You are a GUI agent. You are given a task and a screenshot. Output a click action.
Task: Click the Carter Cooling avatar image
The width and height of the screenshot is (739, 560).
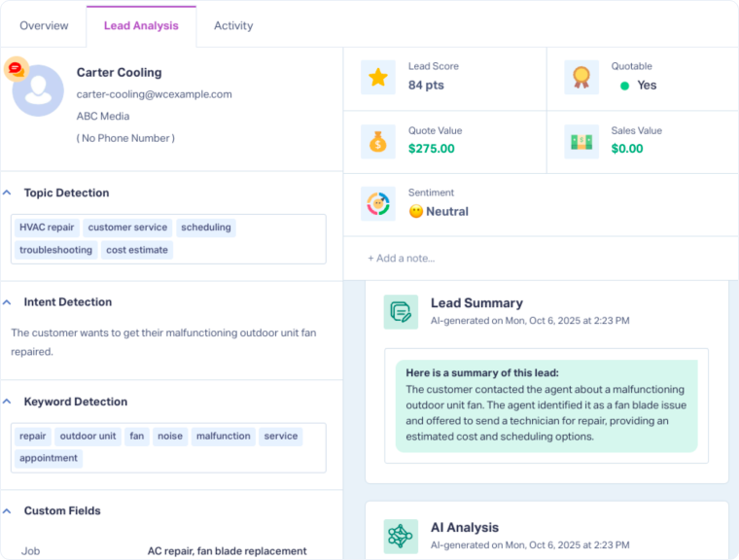pyautogui.click(x=38, y=90)
